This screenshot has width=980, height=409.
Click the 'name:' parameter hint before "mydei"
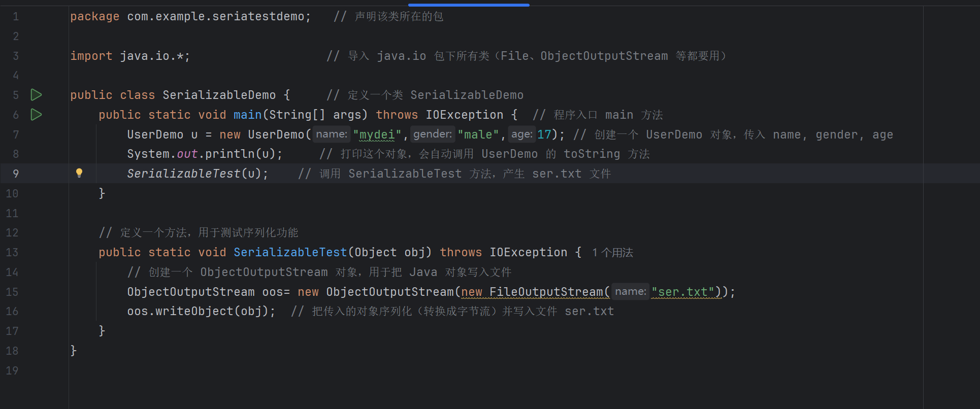tap(332, 134)
